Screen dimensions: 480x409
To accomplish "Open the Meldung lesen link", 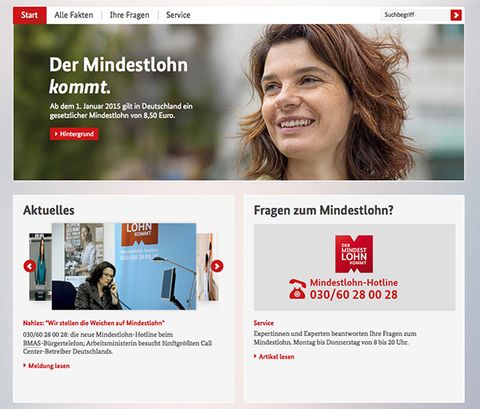I will click(x=46, y=366).
